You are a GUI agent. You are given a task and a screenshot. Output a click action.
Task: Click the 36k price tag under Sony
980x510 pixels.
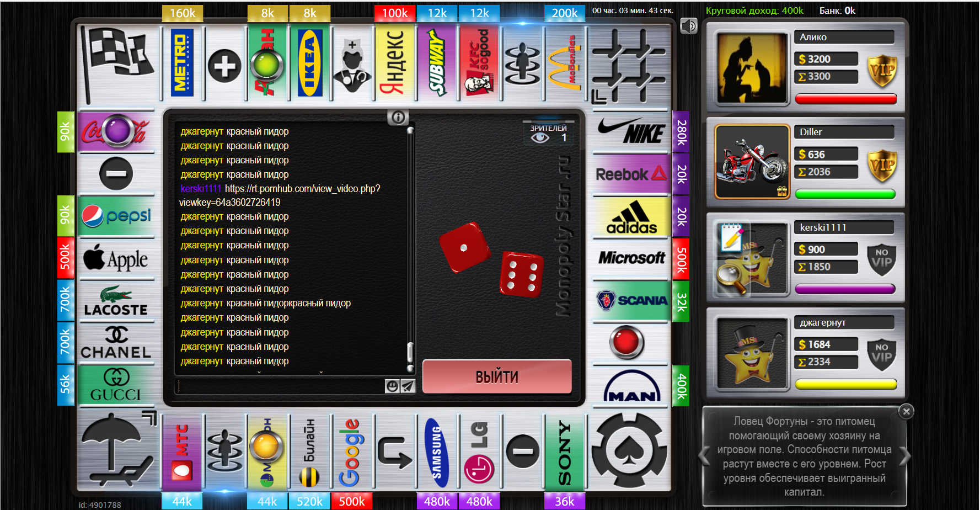565,501
